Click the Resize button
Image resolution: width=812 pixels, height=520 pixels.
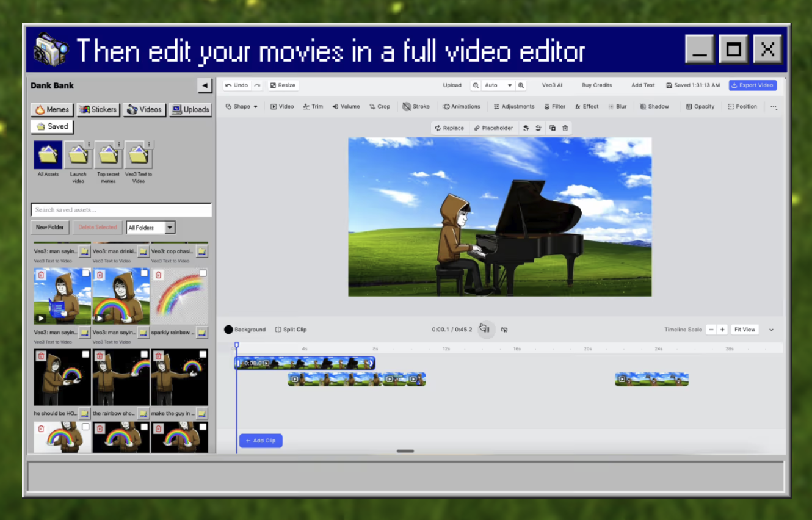point(283,85)
